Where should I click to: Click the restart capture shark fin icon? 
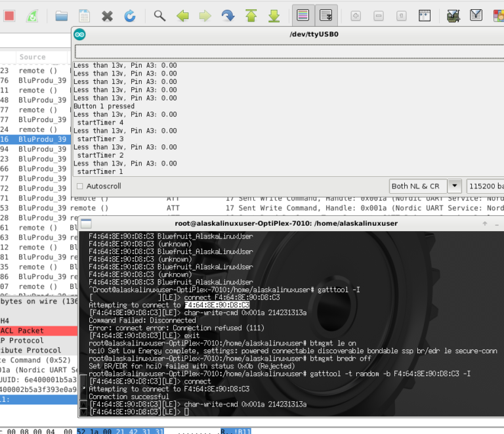32,15
